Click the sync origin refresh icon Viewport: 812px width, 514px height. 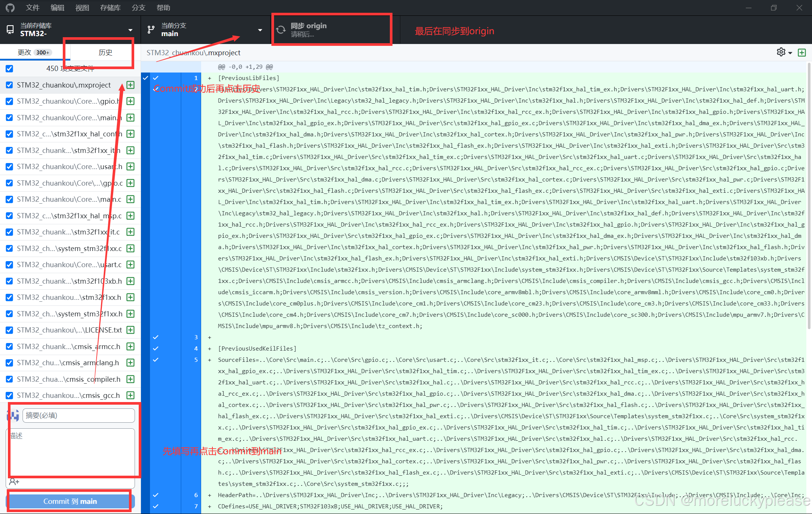pyautogui.click(x=281, y=30)
